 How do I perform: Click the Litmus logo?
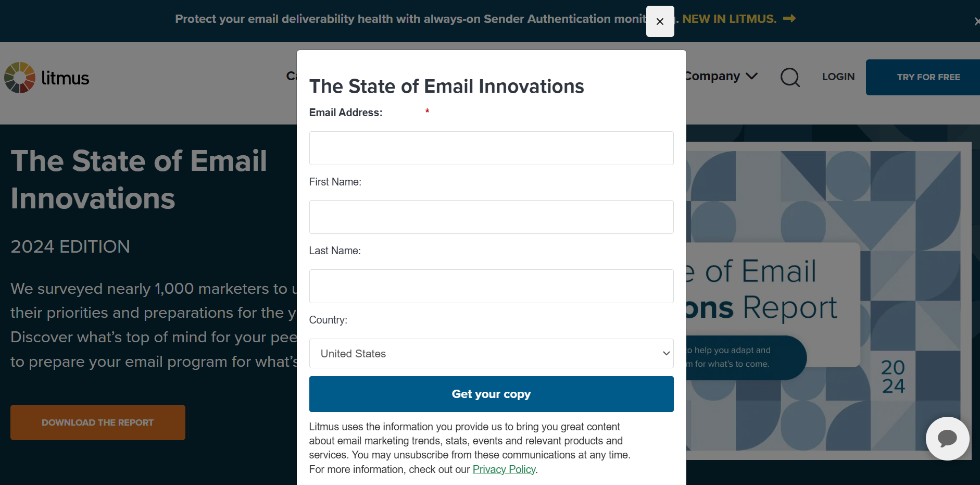tap(47, 78)
